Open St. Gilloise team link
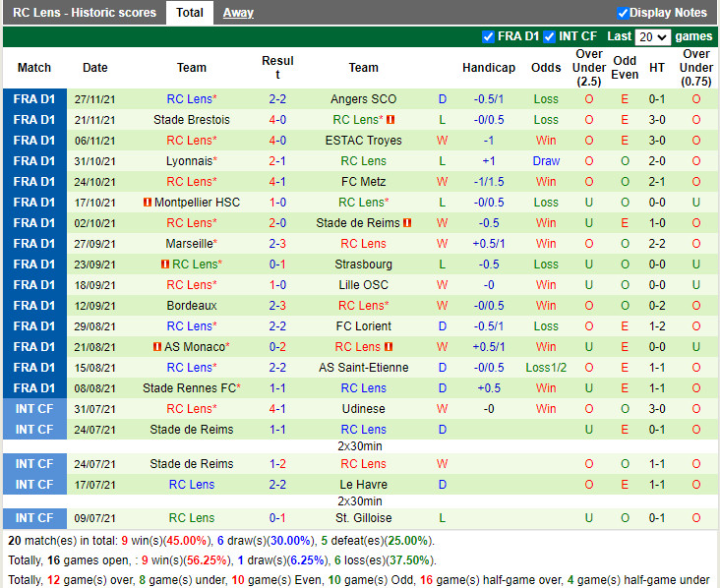This screenshot has height=588, width=720. pyautogui.click(x=363, y=518)
